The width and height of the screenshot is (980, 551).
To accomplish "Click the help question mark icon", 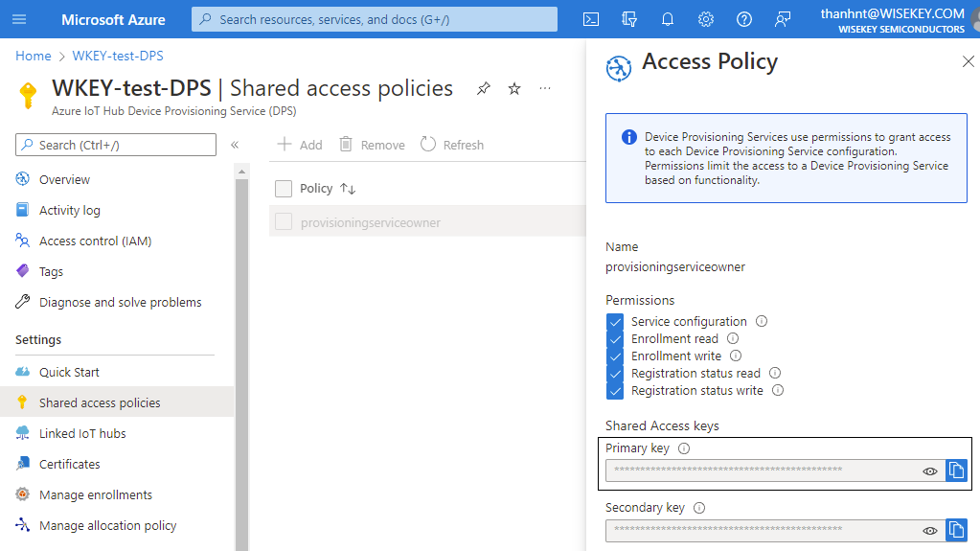I will coord(744,19).
